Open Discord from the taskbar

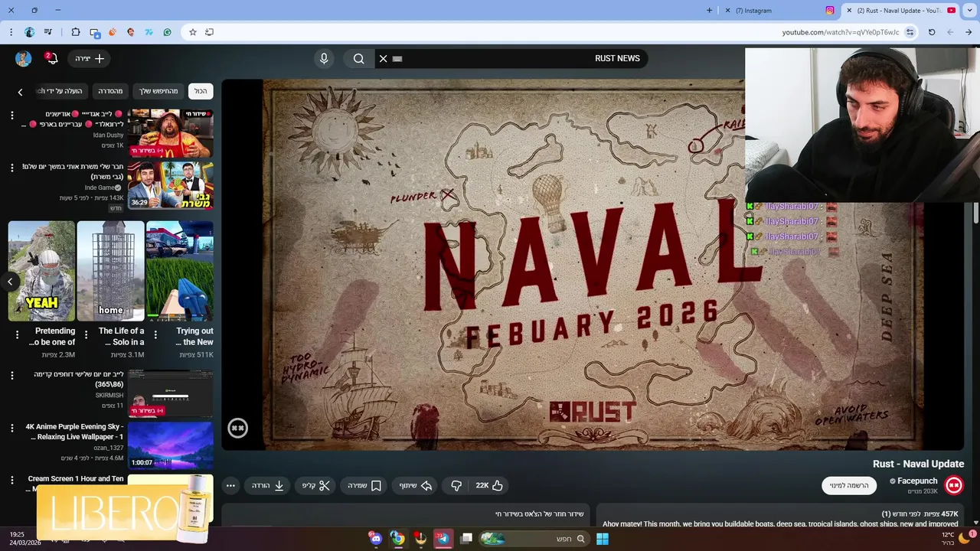pyautogui.click(x=375, y=539)
